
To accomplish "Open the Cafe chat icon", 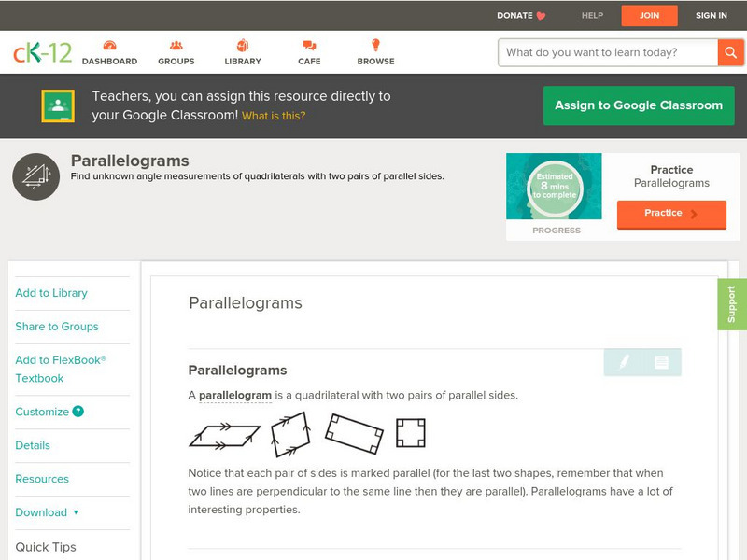I will (x=309, y=46).
